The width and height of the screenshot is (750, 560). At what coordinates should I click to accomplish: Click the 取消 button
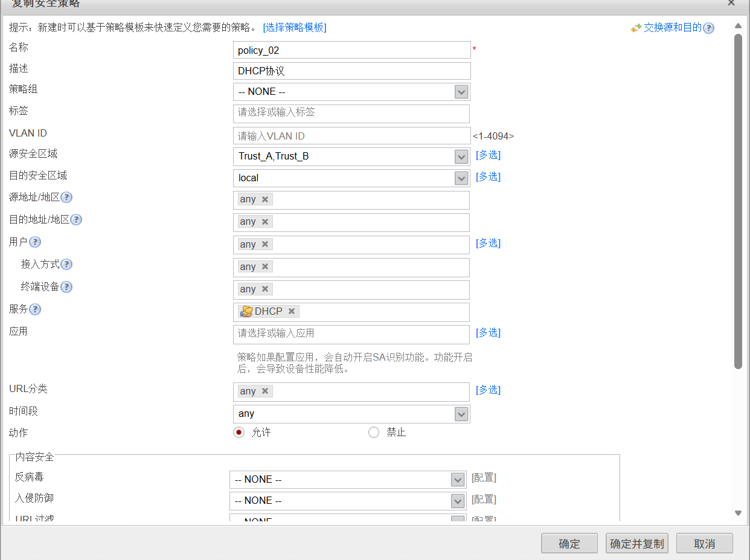pos(705,543)
